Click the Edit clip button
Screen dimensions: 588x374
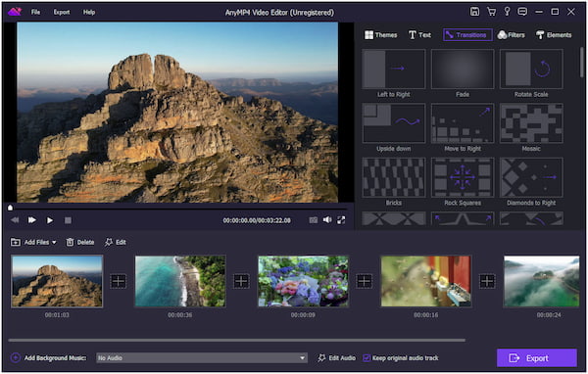pyautogui.click(x=115, y=242)
